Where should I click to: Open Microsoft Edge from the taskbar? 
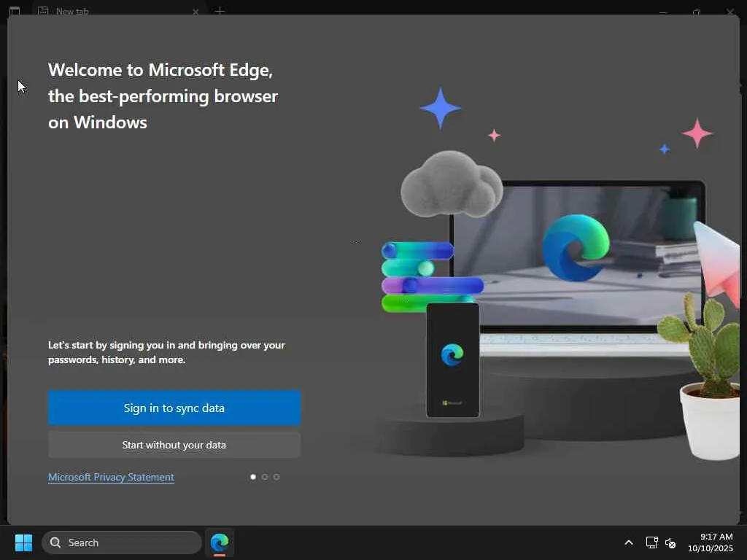[x=220, y=542]
